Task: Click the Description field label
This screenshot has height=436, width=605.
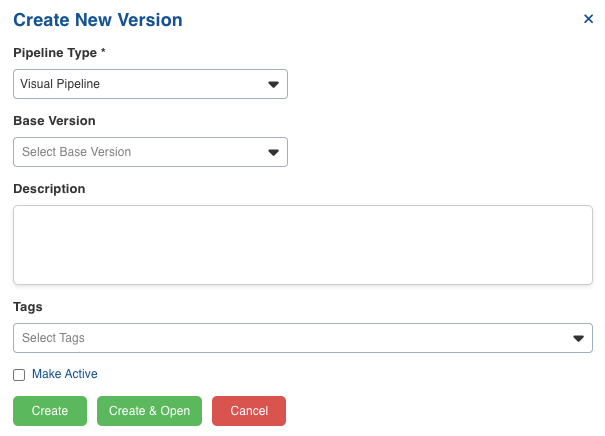Action: 49,189
